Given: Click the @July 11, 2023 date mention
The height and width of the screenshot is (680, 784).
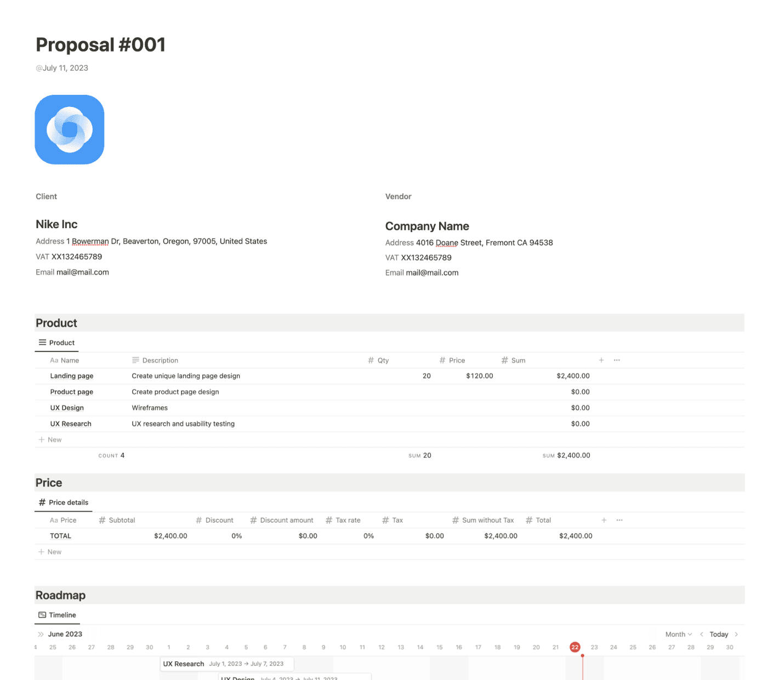Looking at the screenshot, I should click(62, 68).
